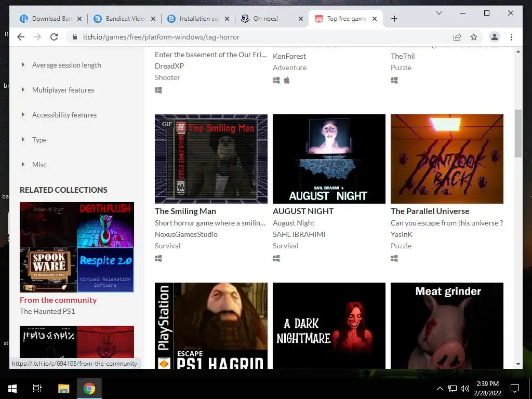
Task: Go back using the browser back arrow
Action: coord(21,37)
